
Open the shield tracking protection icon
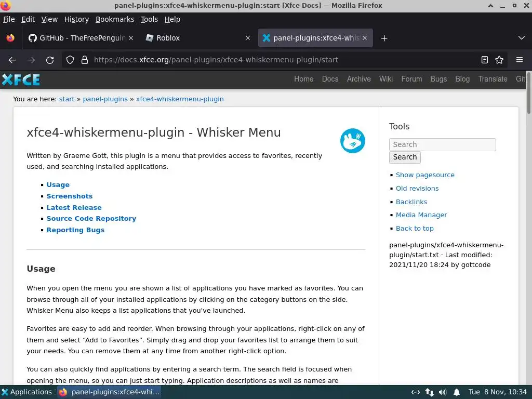point(70,60)
